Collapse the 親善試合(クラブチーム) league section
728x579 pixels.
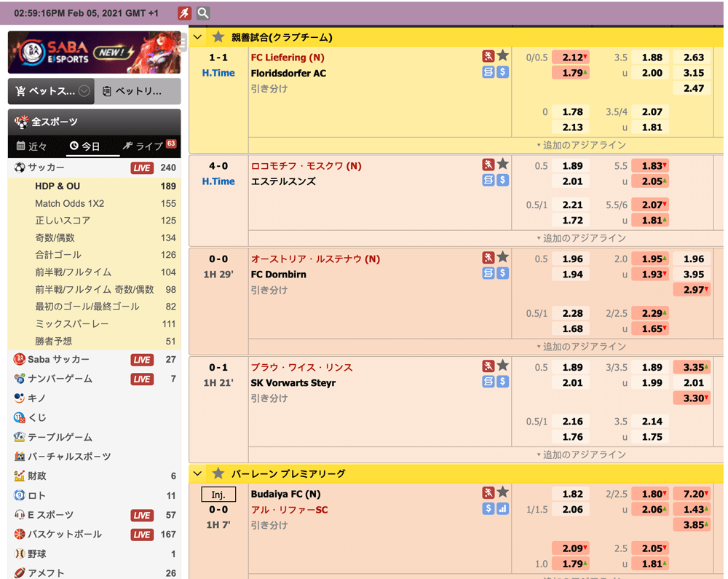click(x=198, y=37)
